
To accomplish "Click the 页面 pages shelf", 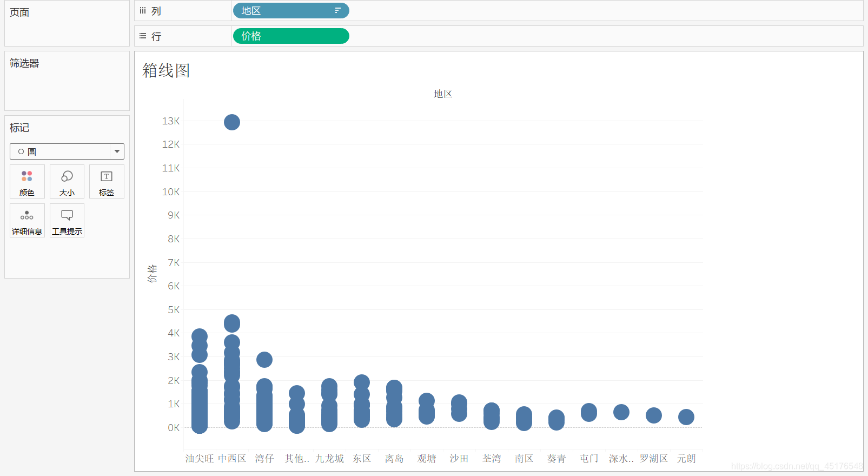I will coord(67,23).
